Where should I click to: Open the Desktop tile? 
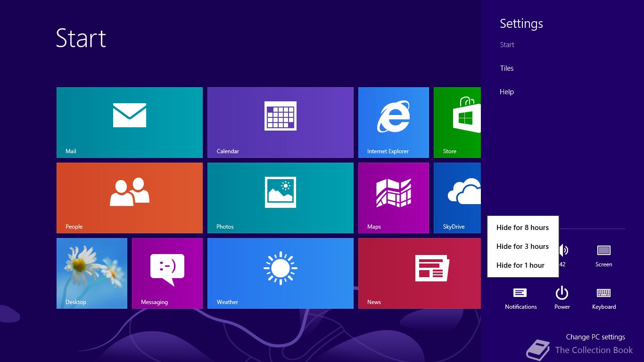[92, 273]
